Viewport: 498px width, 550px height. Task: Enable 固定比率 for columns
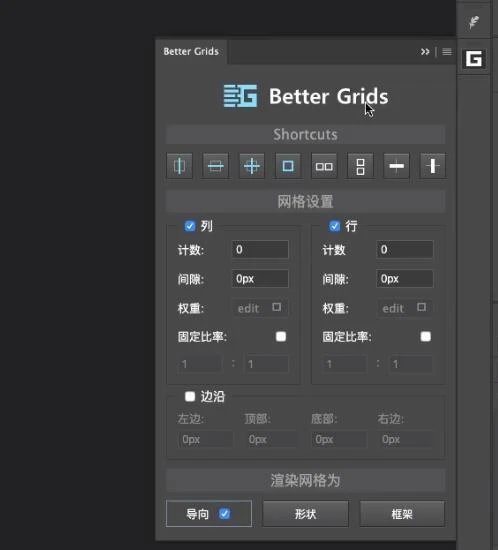(281, 337)
